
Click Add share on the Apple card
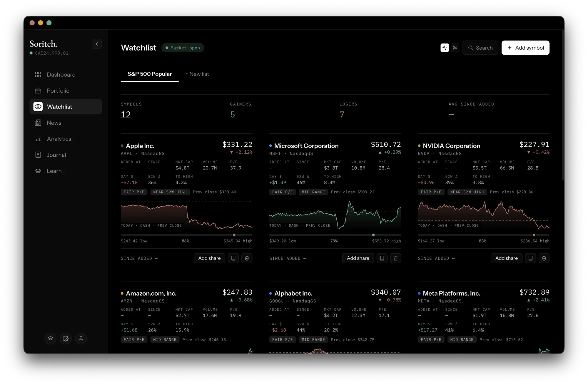point(209,258)
